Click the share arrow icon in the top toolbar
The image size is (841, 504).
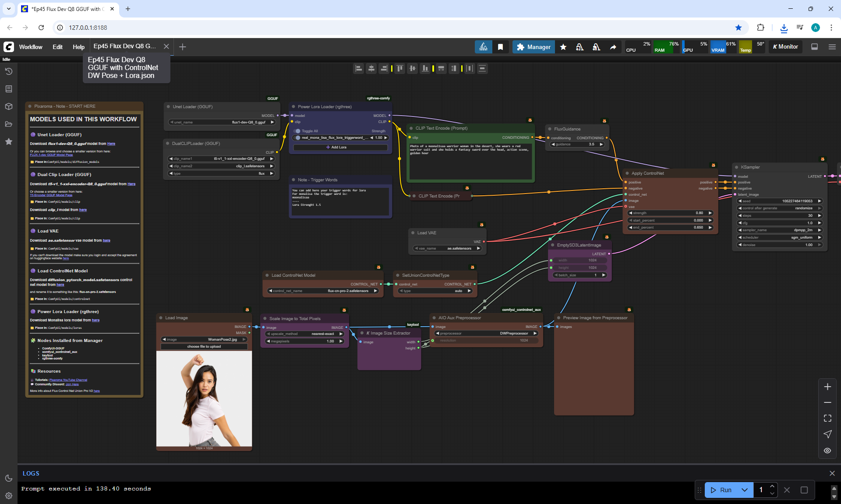click(613, 47)
